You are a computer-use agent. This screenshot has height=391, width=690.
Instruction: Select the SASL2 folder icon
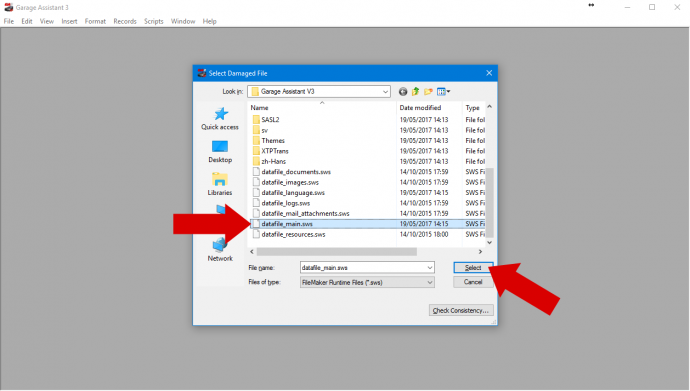click(256, 120)
